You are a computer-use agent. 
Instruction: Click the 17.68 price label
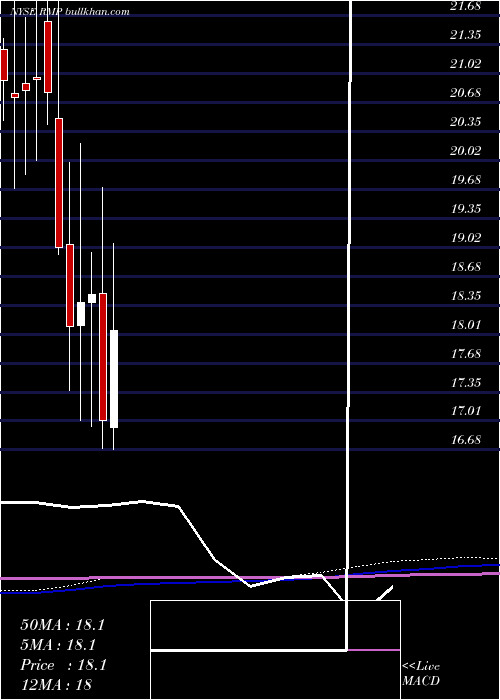(x=466, y=354)
